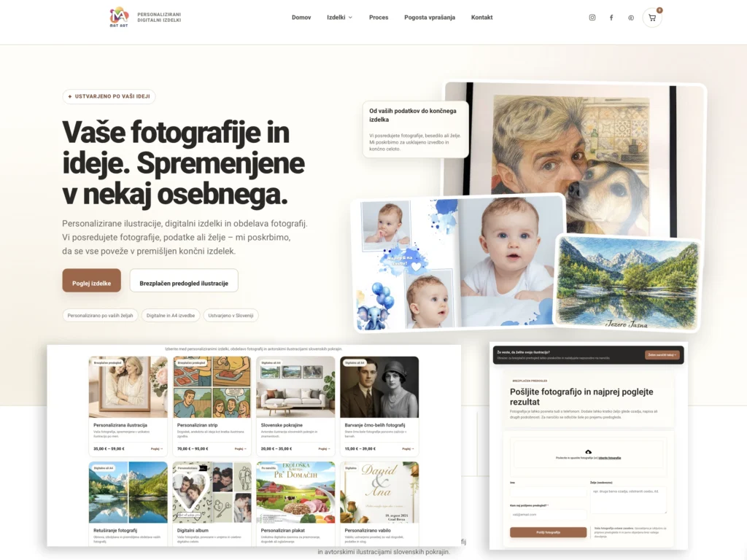This screenshot has width=747, height=560.
Task: Open Barvanje črno-belih fotografij thumbnail
Action: tap(379, 386)
